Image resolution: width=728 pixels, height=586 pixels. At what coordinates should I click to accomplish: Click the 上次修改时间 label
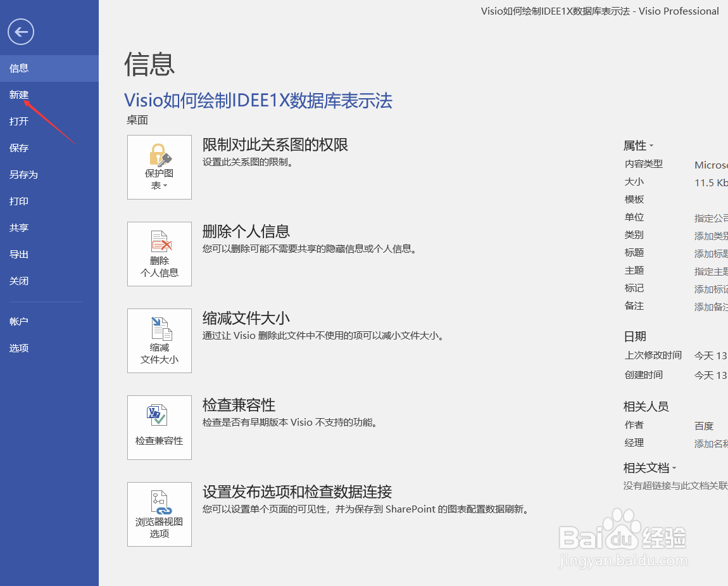(653, 355)
